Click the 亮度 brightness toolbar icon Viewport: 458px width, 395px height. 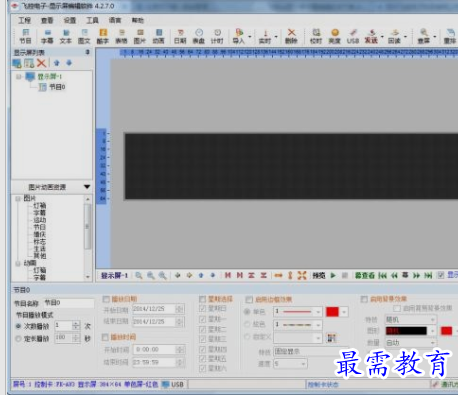(x=335, y=36)
